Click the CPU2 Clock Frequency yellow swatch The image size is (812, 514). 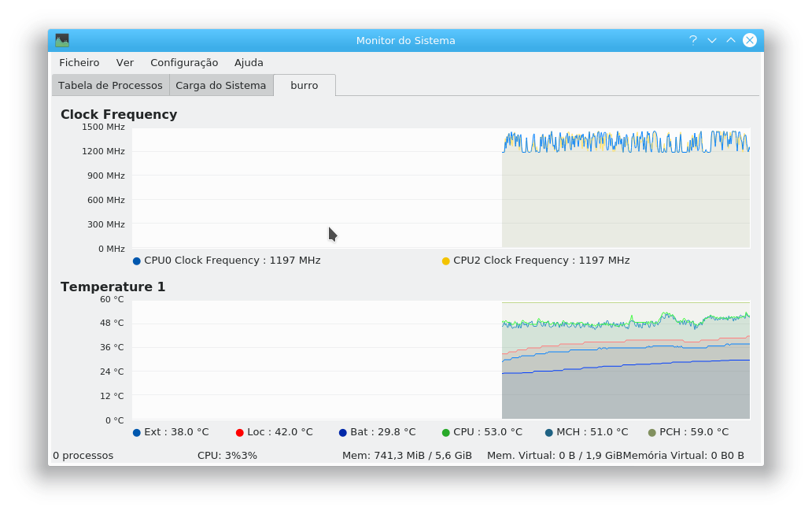point(446,261)
